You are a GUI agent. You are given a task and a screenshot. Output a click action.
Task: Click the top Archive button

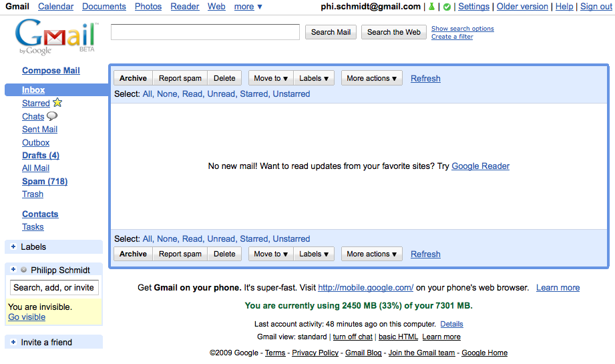pyautogui.click(x=133, y=78)
